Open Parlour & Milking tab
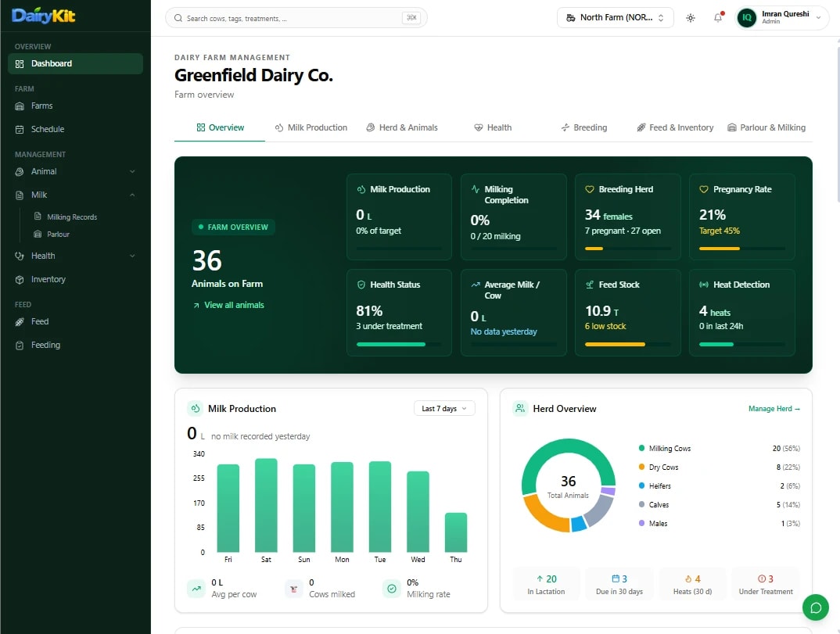 pos(766,127)
